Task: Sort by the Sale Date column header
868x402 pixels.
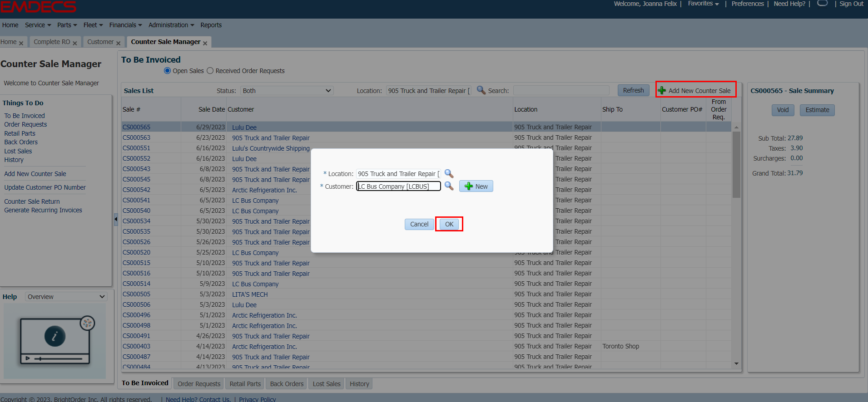Action: [212, 109]
